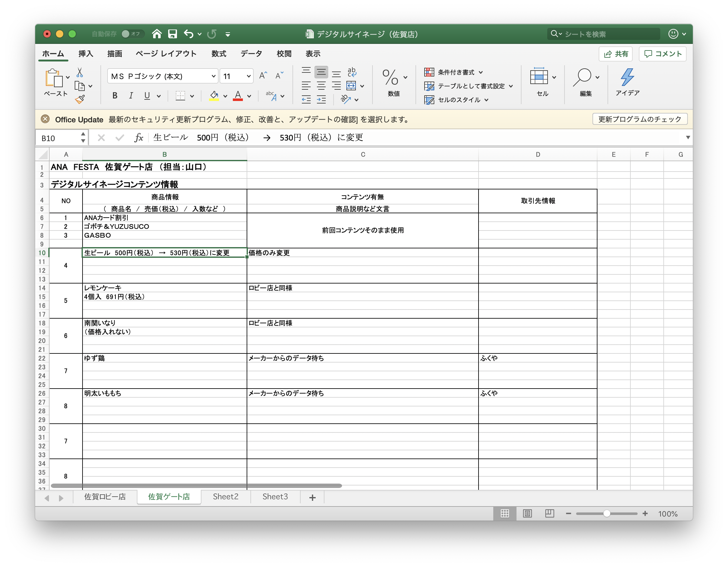728x567 pixels.
Task: Expand the formula bar
Action: [x=688, y=137]
